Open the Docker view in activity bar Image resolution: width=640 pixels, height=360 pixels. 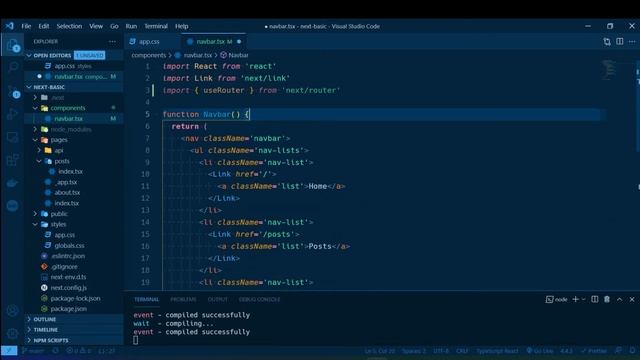[13, 183]
